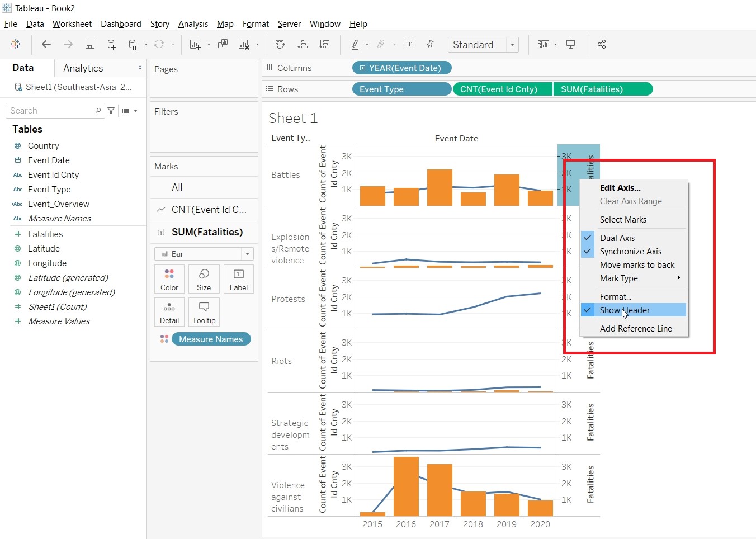Click the Search fields input box
Image resolution: width=756 pixels, height=539 pixels.
(51, 111)
